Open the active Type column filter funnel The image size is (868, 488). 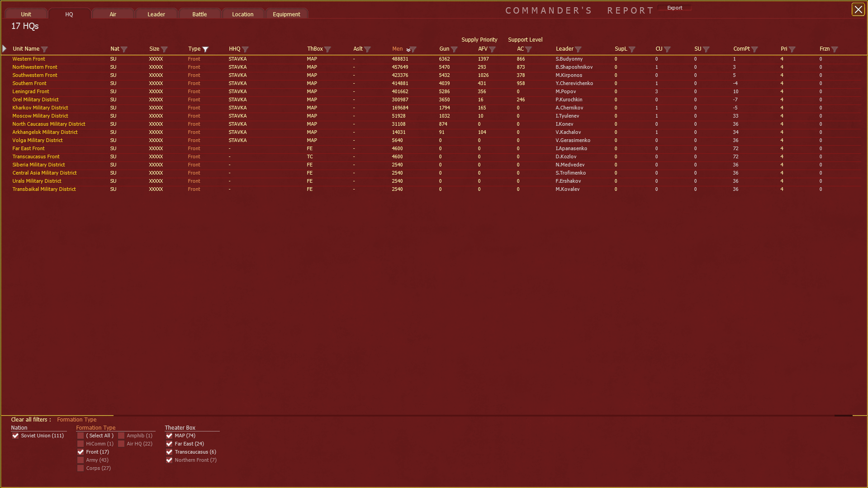pyautogui.click(x=205, y=49)
